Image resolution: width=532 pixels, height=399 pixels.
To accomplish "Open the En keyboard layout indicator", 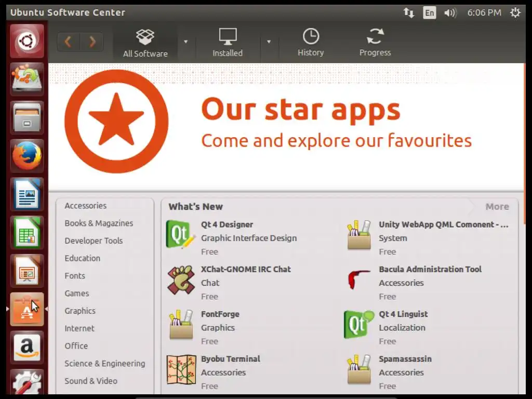I will pyautogui.click(x=430, y=13).
